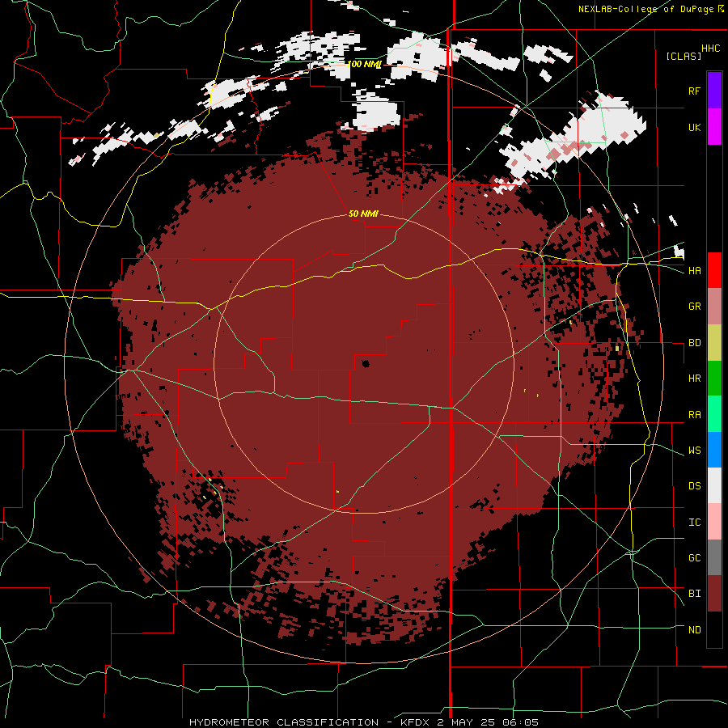The image size is (728, 728).
Task: Click the GC legend label
Action: tap(694, 558)
